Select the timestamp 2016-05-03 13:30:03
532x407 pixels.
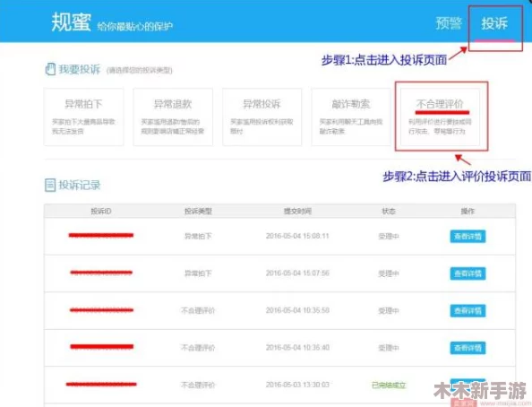297,385
